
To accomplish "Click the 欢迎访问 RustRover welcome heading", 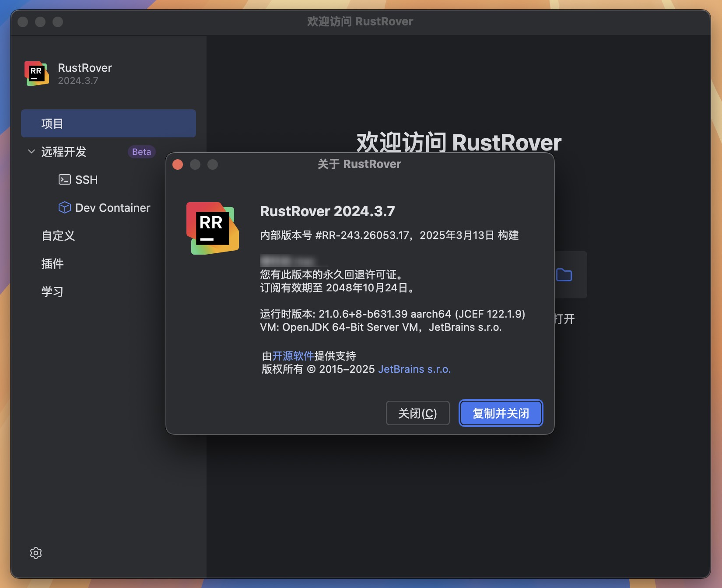I will [x=459, y=142].
